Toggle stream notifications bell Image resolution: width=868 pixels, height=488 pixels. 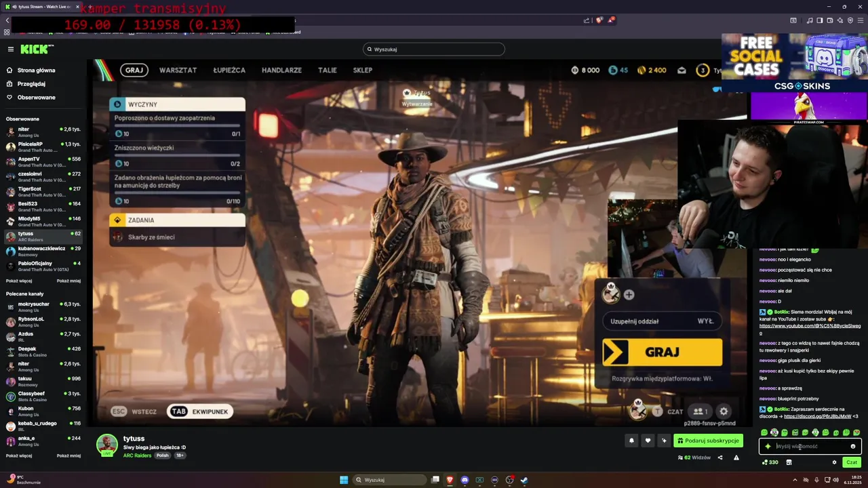point(631,441)
